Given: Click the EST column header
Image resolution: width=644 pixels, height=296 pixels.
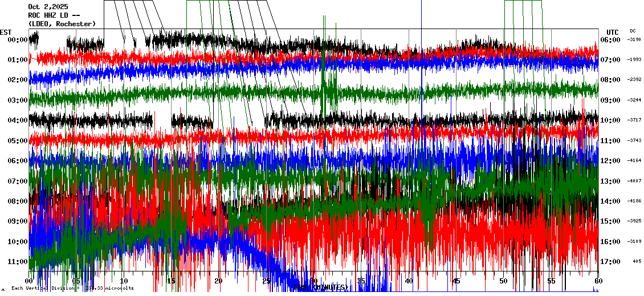Looking at the screenshot, I should pyautogui.click(x=6, y=32).
